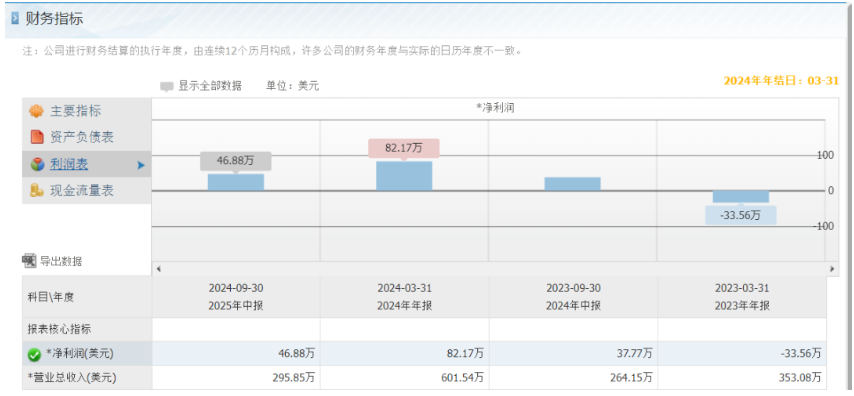Click the 2024年年结日：03-31 label
Image resolution: width=854 pixels, height=396 pixels.
coord(781,81)
